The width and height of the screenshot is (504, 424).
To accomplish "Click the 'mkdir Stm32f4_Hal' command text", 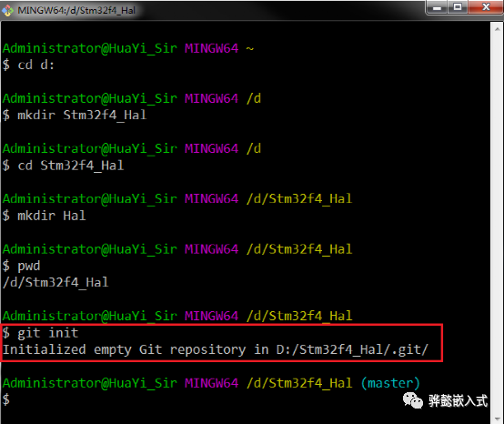I will pyautogui.click(x=82, y=115).
